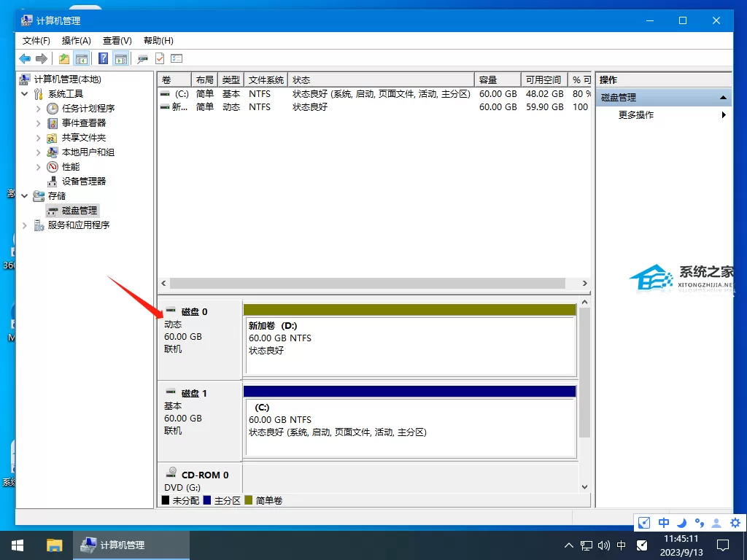Open the Help question-mark toolbar icon
Screen dimensions: 747x560
[x=103, y=58]
